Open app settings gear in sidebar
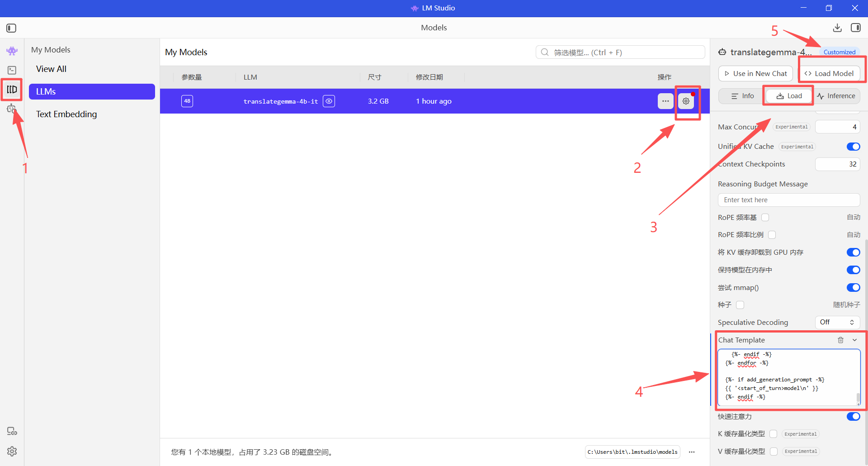 point(12,451)
